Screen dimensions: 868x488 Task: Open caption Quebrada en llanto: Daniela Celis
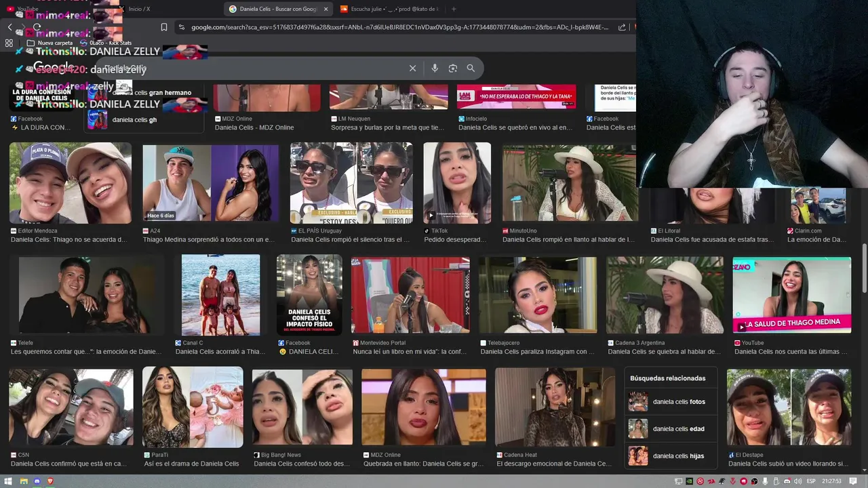pos(423,464)
